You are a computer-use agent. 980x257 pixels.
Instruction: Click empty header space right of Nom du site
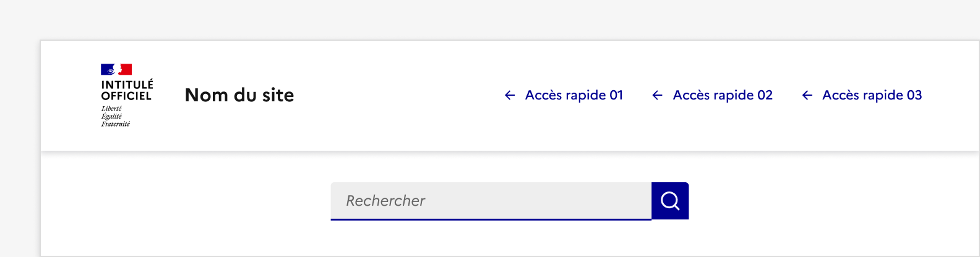(x=396, y=95)
